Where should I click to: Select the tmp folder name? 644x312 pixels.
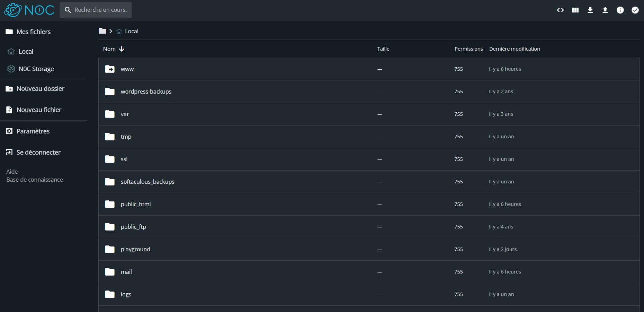point(126,137)
